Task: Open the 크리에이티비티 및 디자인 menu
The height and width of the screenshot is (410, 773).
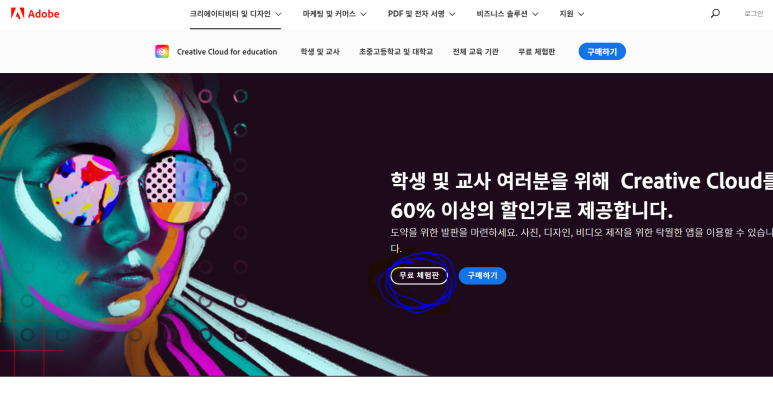Action: [230, 14]
